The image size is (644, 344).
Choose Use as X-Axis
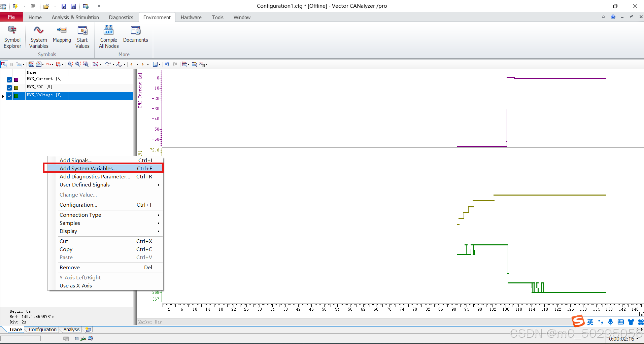(x=105, y=286)
